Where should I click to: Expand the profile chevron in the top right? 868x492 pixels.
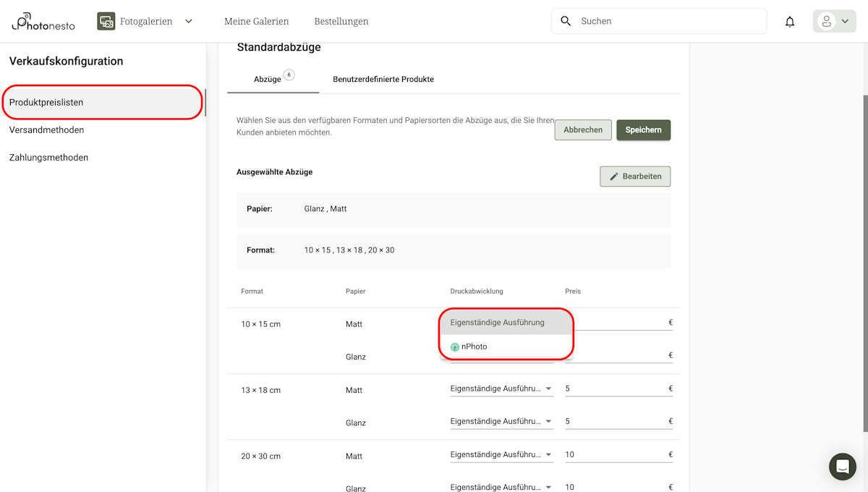point(843,21)
